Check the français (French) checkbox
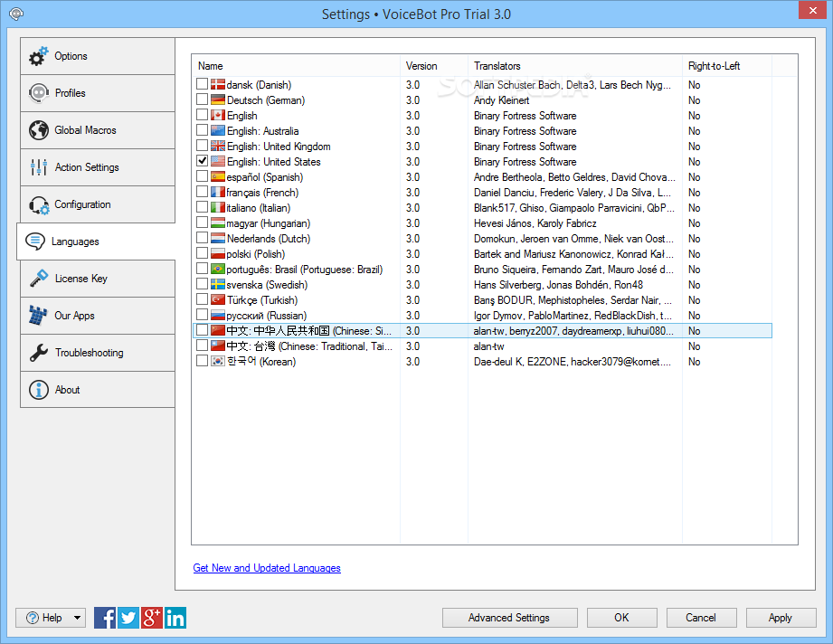 tap(202, 191)
